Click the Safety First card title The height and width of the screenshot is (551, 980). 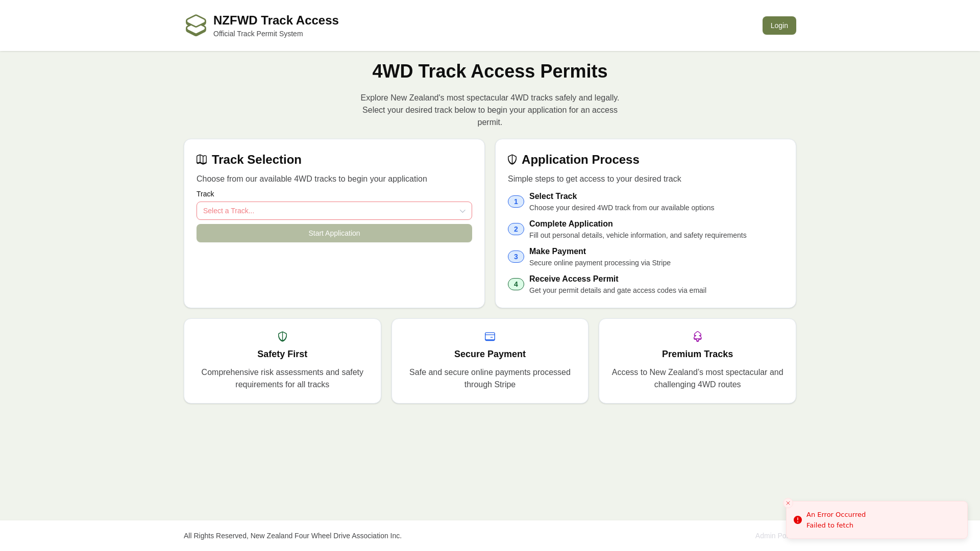coord(282,354)
